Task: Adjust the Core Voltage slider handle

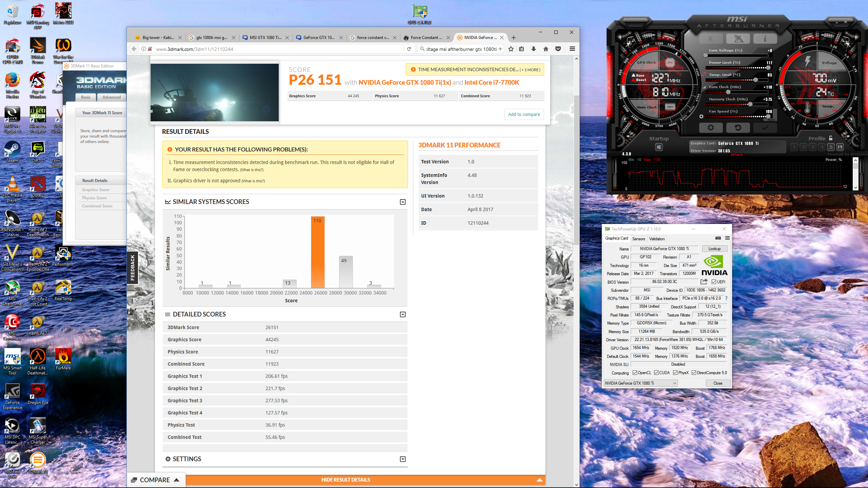Action: [706, 55]
